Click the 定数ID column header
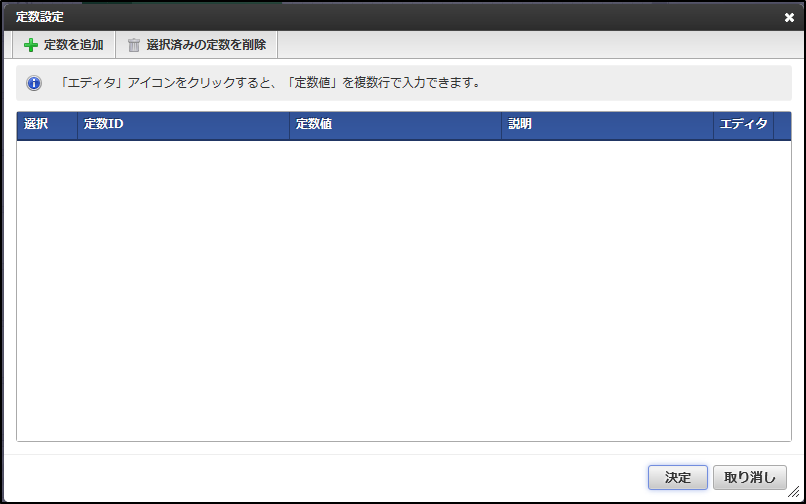 pos(184,125)
